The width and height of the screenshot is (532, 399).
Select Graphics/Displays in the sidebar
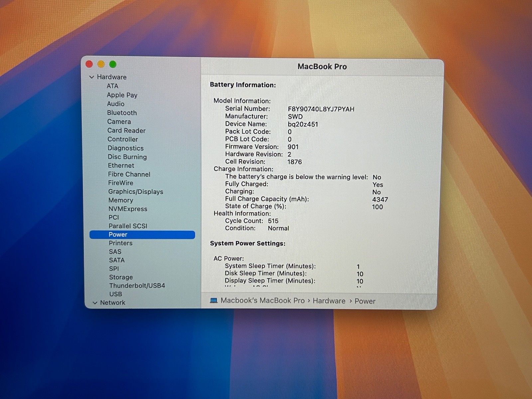coord(136,192)
